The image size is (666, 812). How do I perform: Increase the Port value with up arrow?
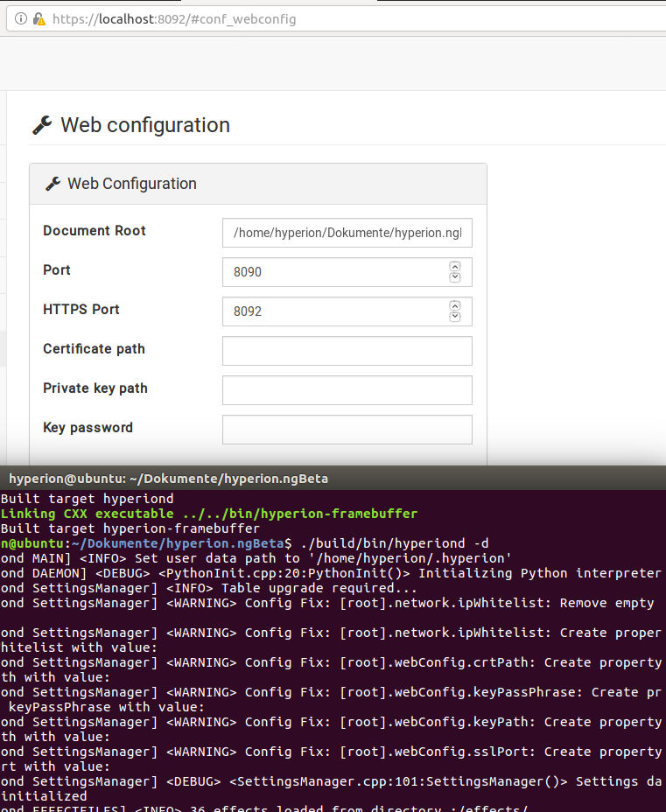[x=455, y=266]
